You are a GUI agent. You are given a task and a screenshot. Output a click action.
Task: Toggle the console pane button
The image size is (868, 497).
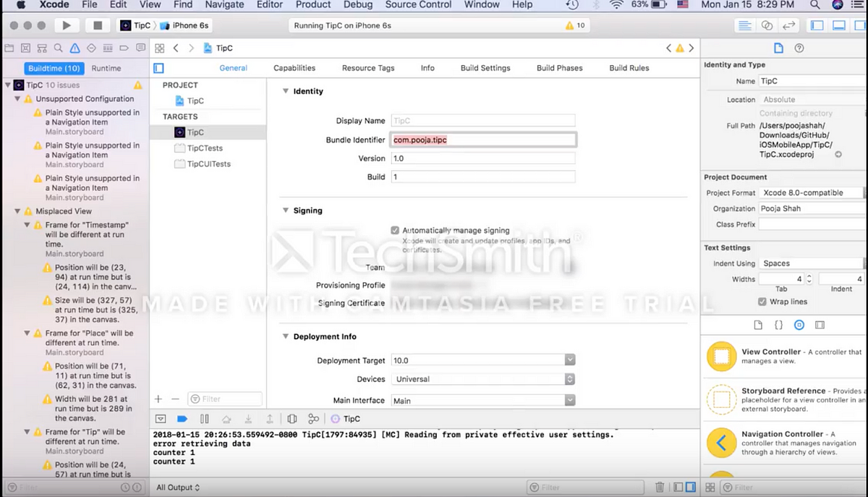(690, 488)
